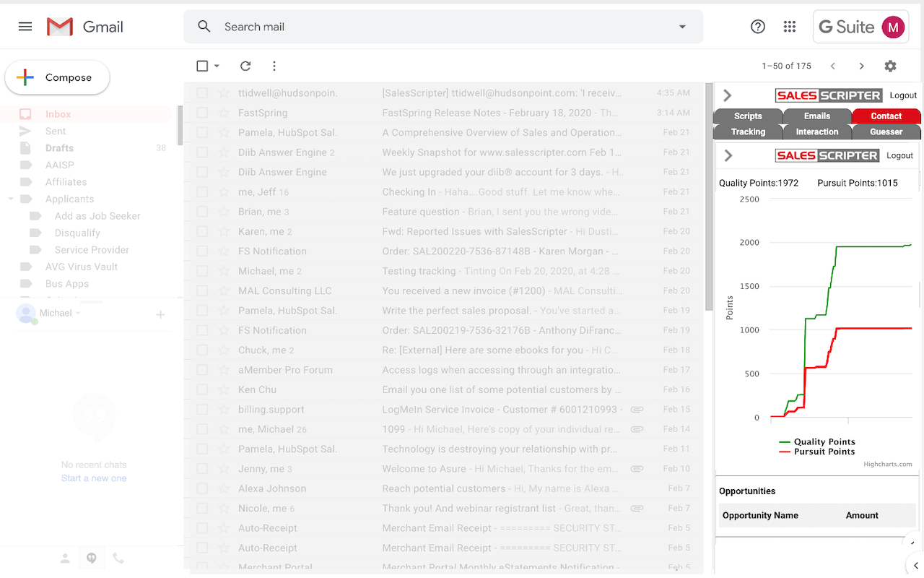Open the search options dropdown arrow

point(682,27)
